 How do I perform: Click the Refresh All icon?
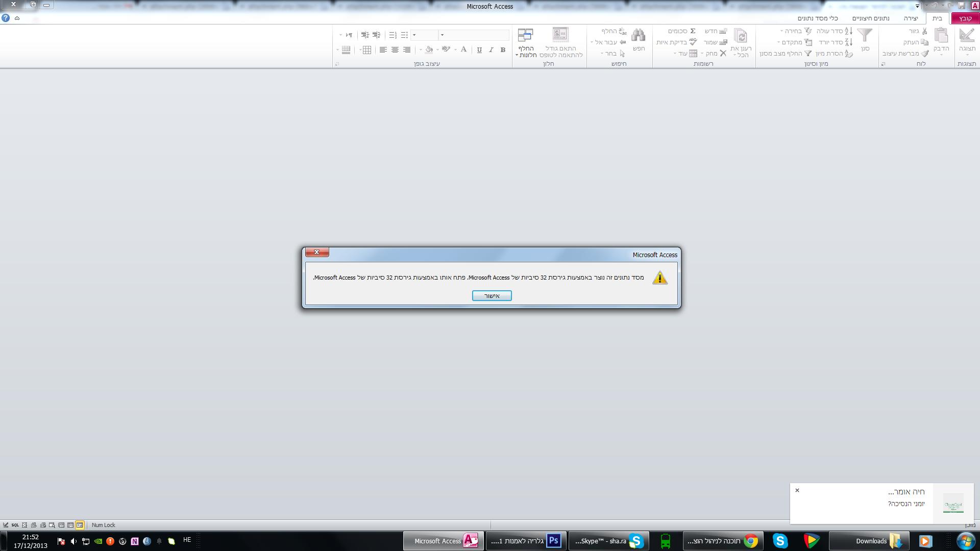click(741, 36)
